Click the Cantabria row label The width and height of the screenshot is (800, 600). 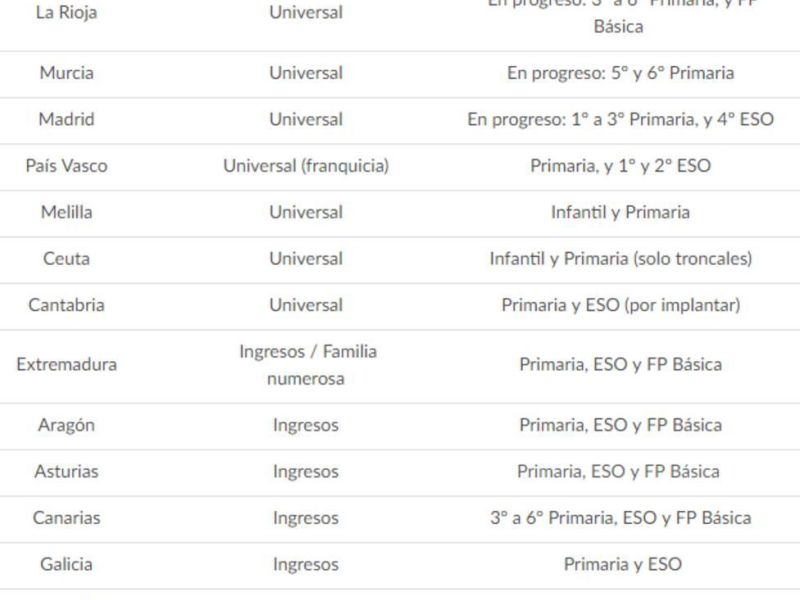tap(66, 305)
